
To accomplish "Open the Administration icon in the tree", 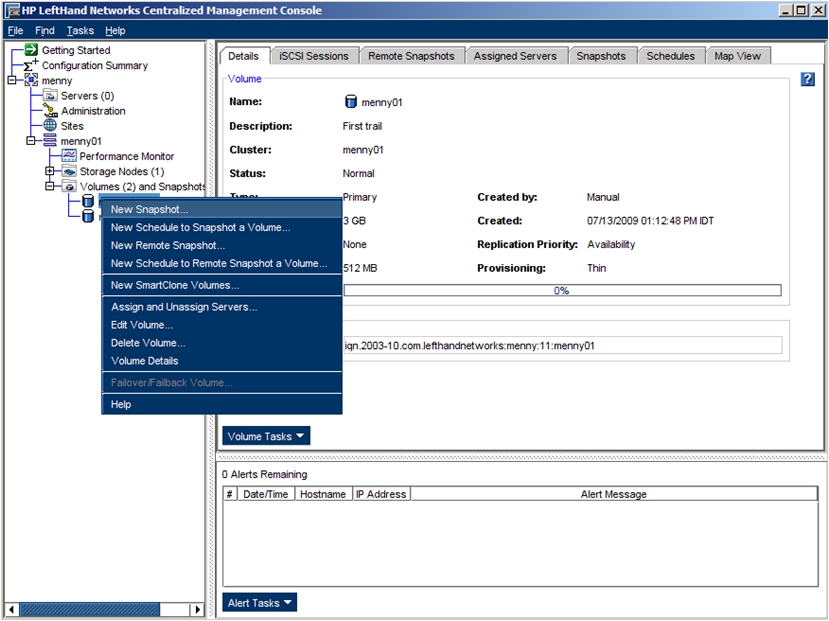I will (x=50, y=110).
